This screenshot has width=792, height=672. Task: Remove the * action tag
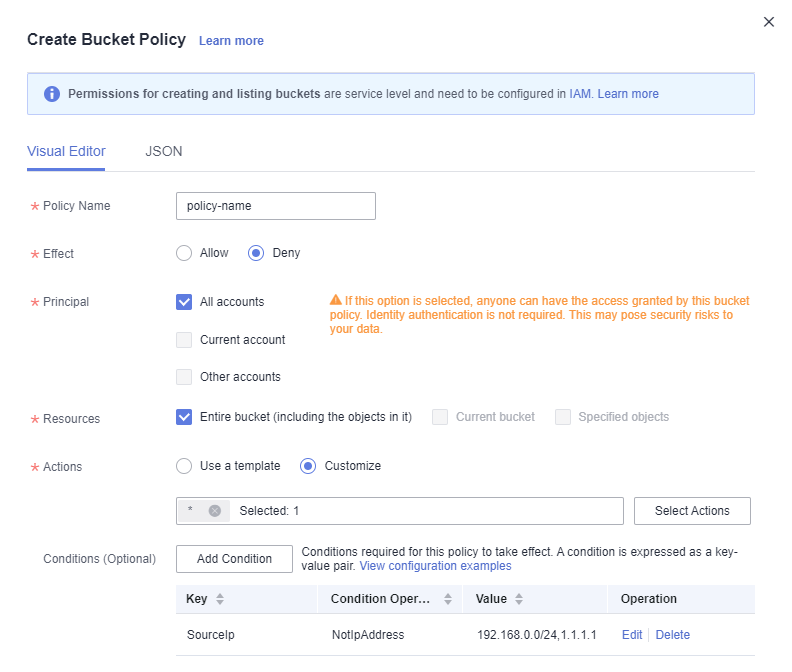[215, 511]
